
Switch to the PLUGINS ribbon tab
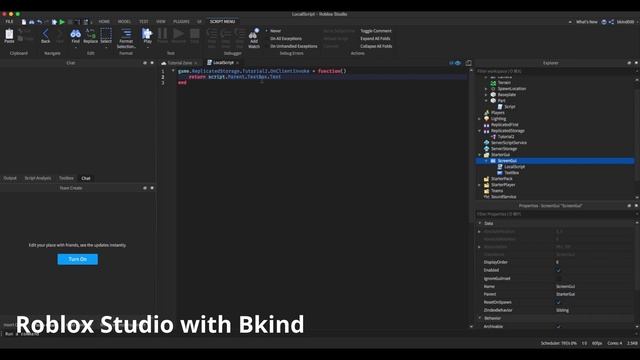click(181, 22)
